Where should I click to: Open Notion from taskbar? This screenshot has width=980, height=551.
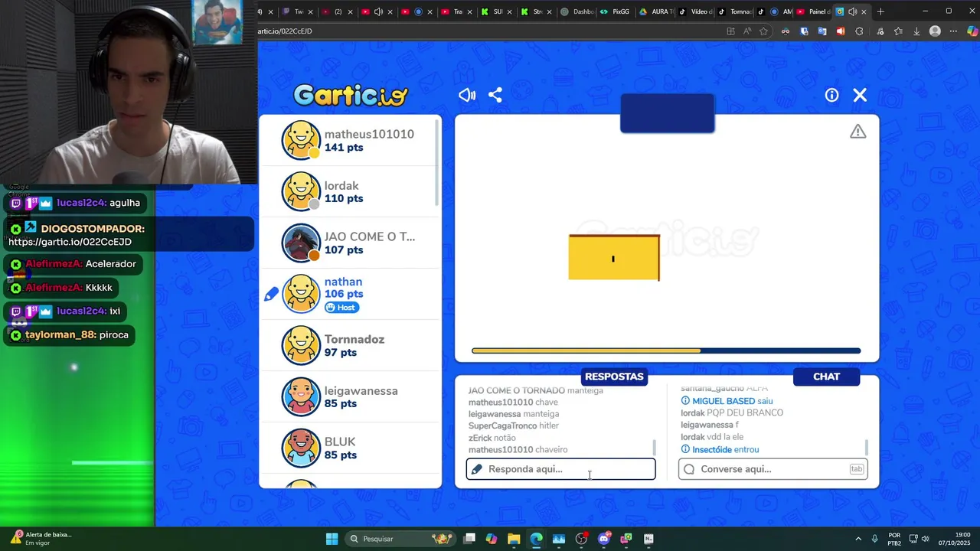[x=648, y=539]
